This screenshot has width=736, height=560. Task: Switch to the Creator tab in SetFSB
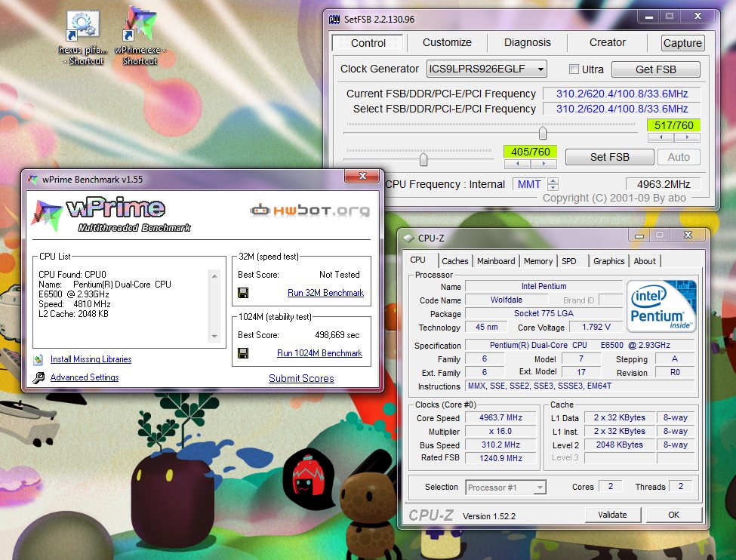(608, 42)
